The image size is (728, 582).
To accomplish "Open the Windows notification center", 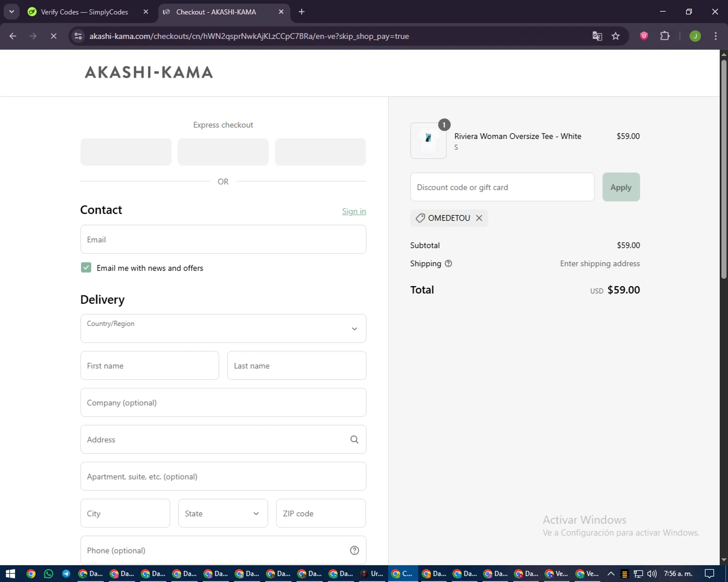I will pyautogui.click(x=710, y=574).
